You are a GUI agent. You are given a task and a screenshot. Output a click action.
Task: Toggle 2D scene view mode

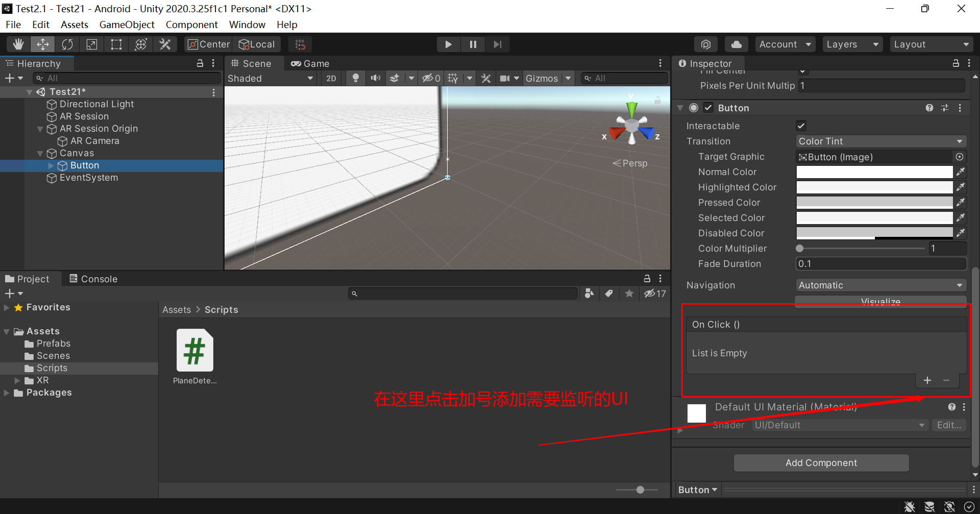pos(331,78)
